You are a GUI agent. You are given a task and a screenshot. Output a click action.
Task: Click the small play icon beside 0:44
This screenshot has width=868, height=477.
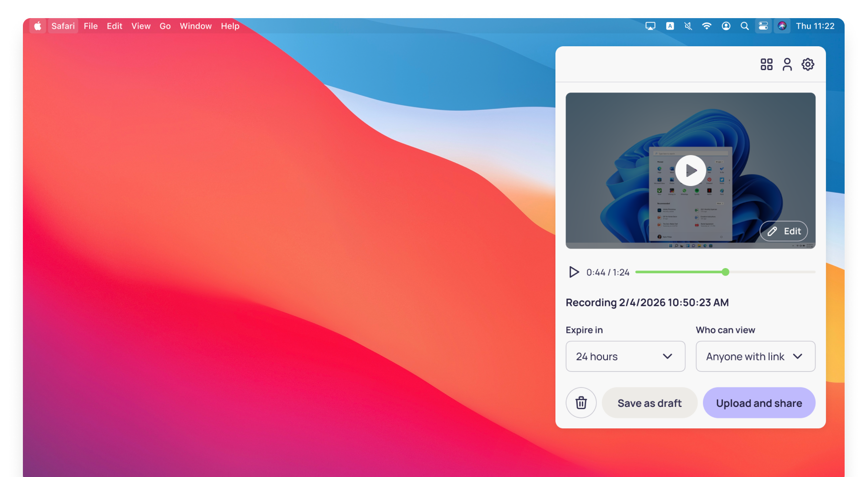pyautogui.click(x=574, y=272)
